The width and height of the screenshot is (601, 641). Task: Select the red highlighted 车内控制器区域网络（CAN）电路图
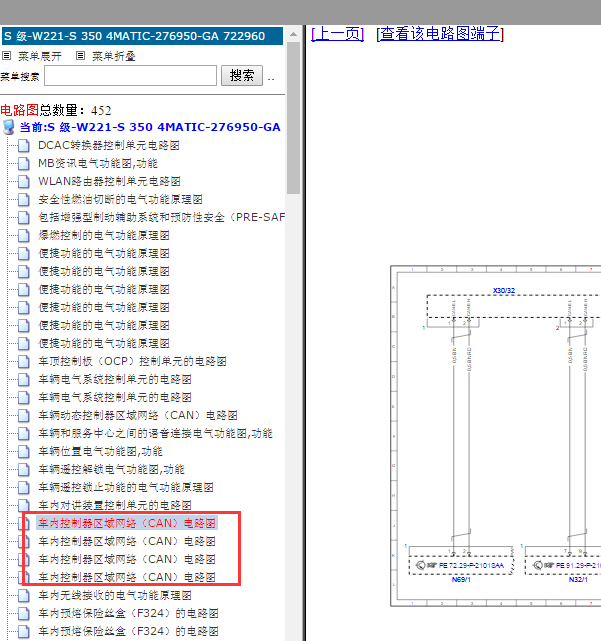point(127,523)
